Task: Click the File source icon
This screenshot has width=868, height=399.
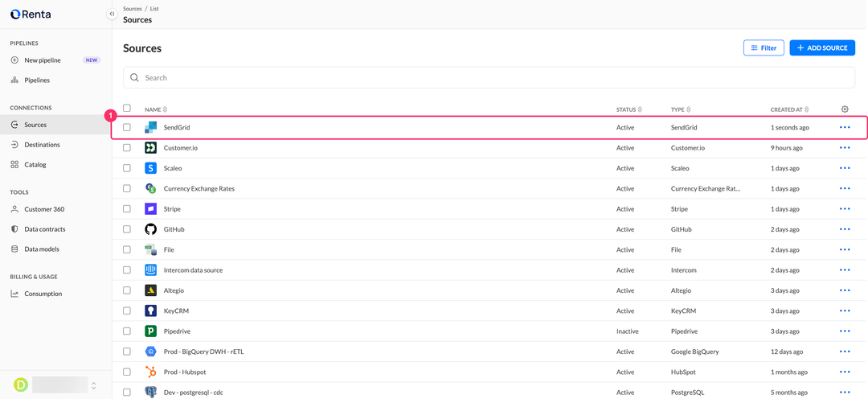Action: point(150,250)
